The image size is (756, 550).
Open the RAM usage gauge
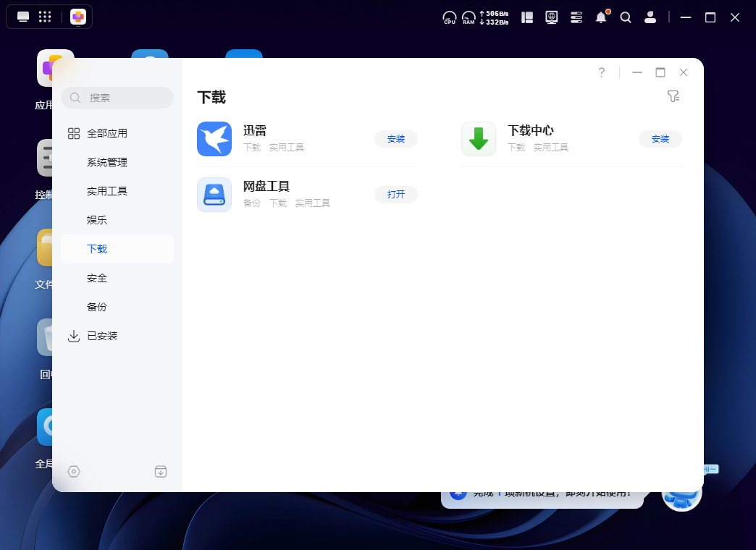pyautogui.click(x=469, y=18)
